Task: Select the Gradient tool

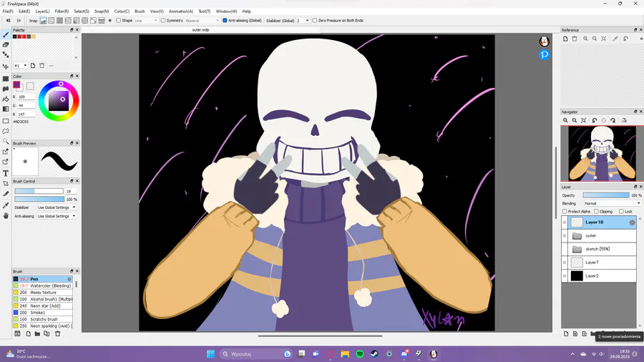Action: 6,109
